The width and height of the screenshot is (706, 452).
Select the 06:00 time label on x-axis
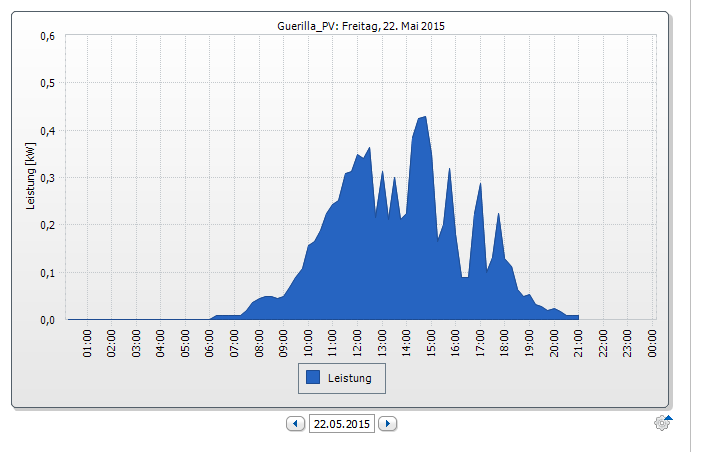(210, 341)
